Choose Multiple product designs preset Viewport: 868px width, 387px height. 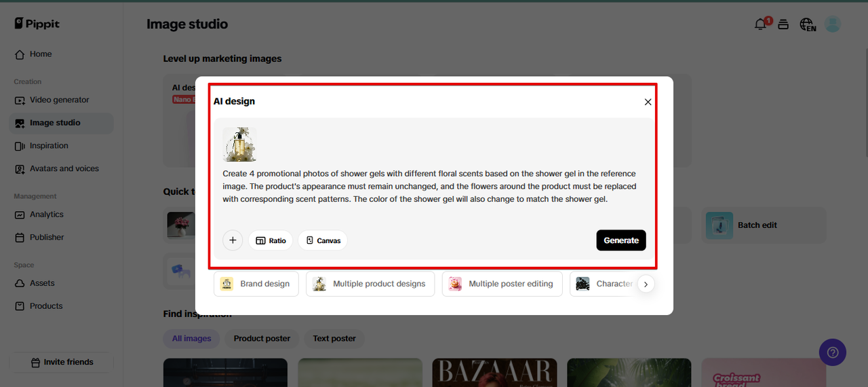pos(370,284)
